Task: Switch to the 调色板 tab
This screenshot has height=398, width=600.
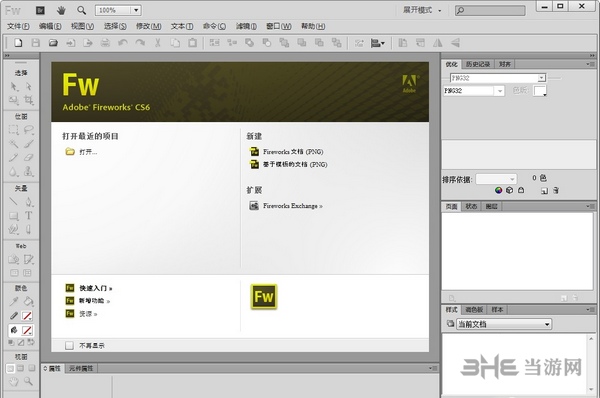Action: tap(474, 310)
